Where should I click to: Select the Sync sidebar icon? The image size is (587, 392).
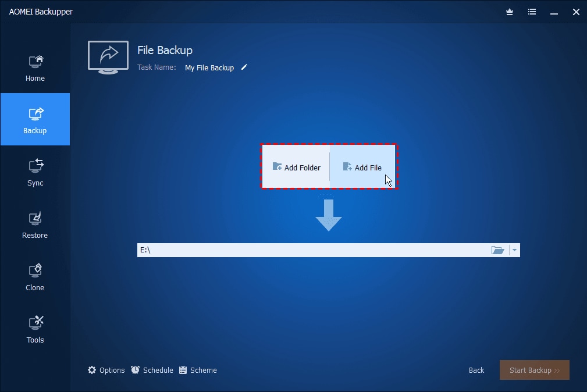tap(35, 166)
